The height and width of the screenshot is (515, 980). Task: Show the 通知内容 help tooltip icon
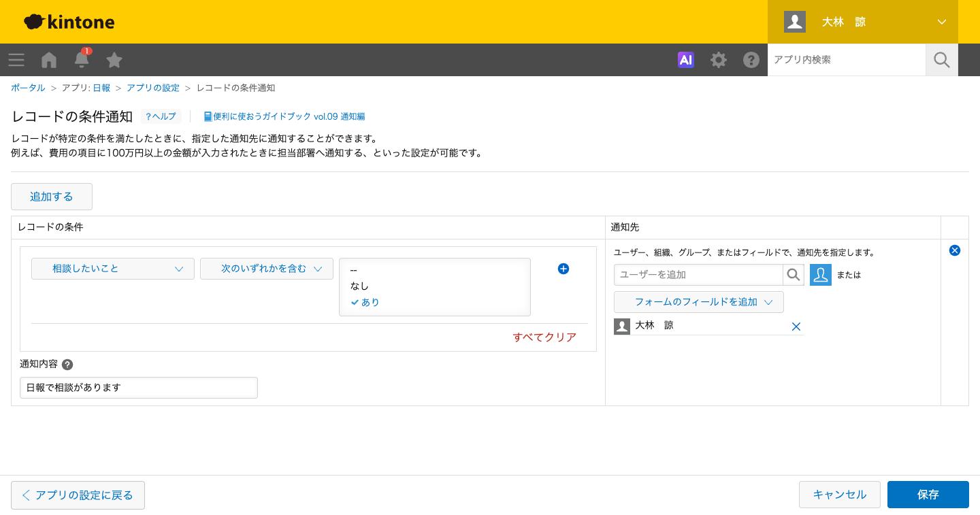(x=67, y=365)
